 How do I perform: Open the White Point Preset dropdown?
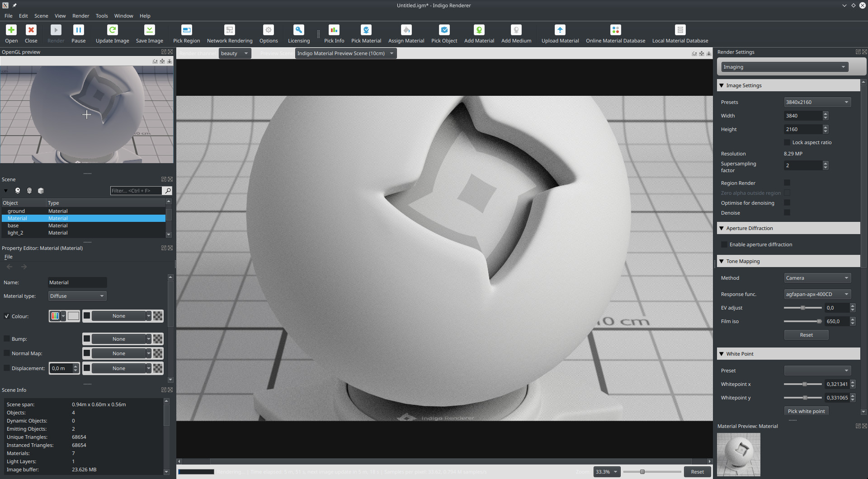[817, 371]
